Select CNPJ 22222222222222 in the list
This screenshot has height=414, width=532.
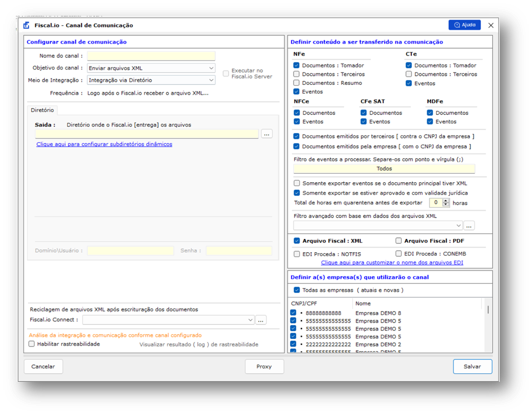coord(328,345)
